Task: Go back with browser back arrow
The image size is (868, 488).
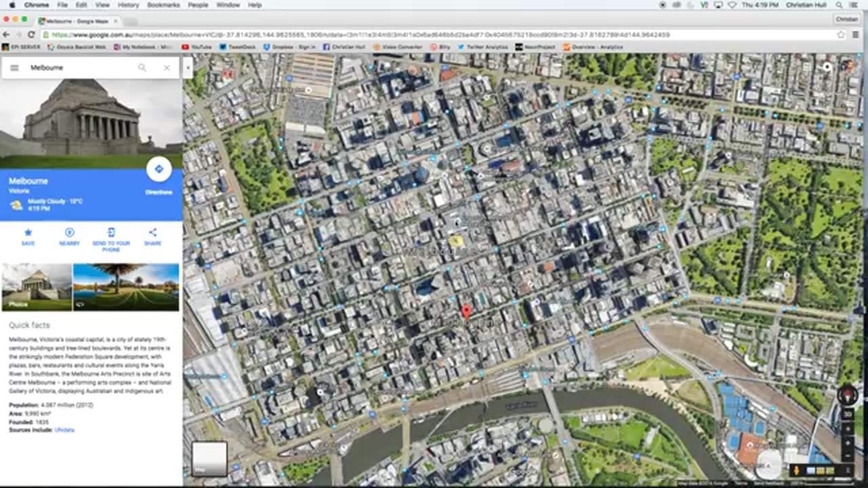Action: (x=6, y=35)
